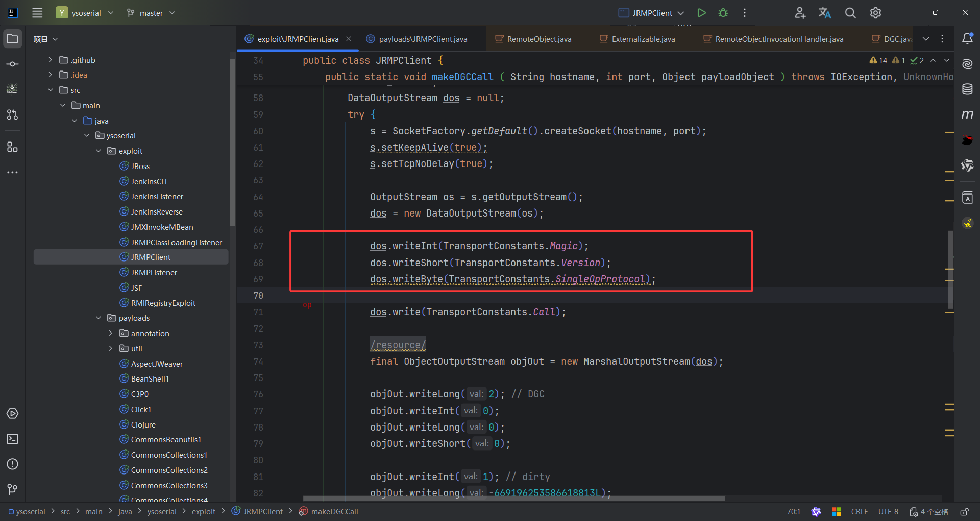This screenshot has height=521, width=980.
Task: Collapse the exploit package
Action: pyautogui.click(x=99, y=151)
